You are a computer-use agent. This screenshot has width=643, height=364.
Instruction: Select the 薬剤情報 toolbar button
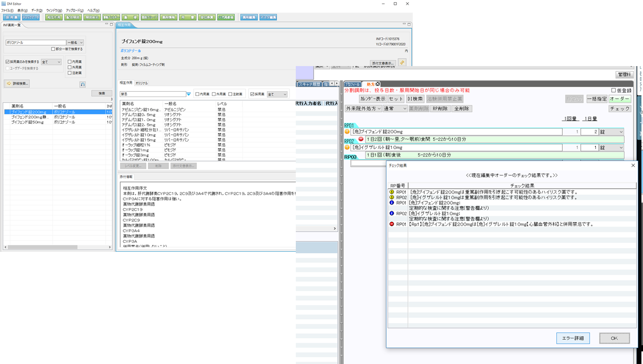[x=168, y=17]
